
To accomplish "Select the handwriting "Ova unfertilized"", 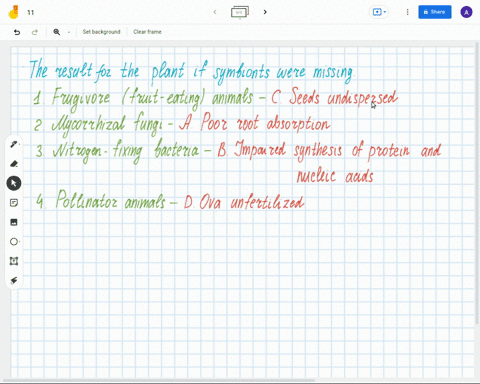I will (x=252, y=202).
